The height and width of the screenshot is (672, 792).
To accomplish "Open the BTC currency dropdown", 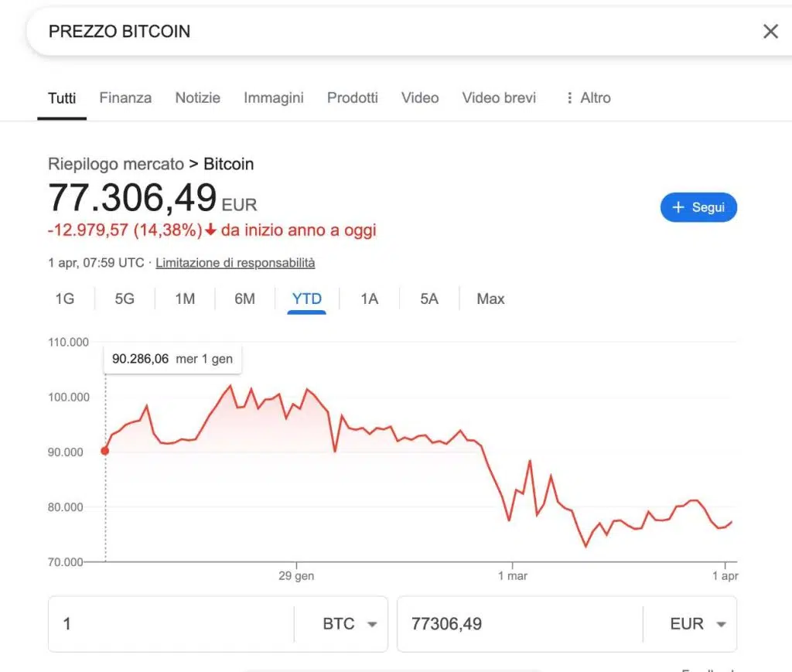I will coord(350,624).
